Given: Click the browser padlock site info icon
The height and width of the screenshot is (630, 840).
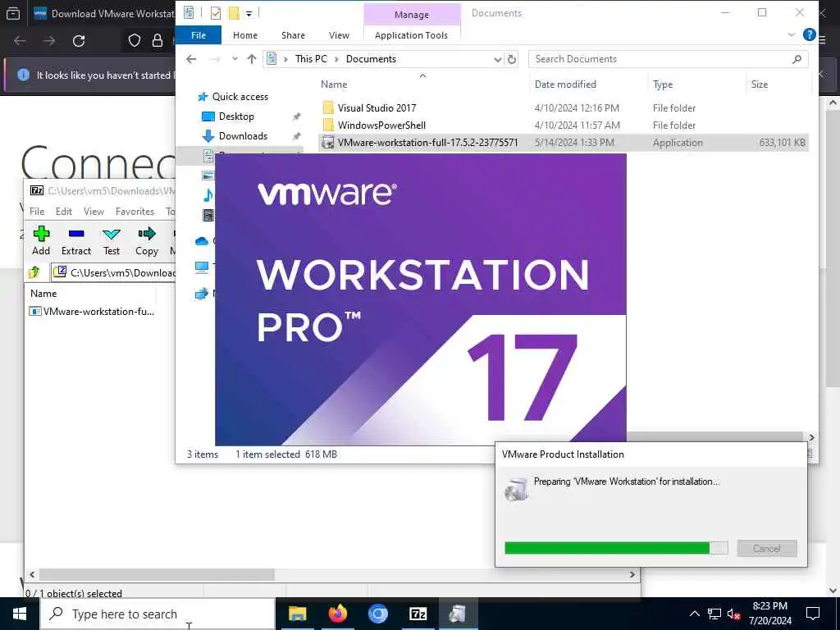Looking at the screenshot, I should coord(157,41).
